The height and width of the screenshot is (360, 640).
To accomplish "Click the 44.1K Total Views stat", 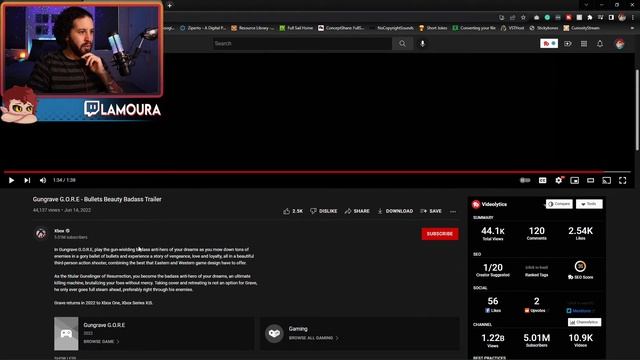I will [493, 233].
